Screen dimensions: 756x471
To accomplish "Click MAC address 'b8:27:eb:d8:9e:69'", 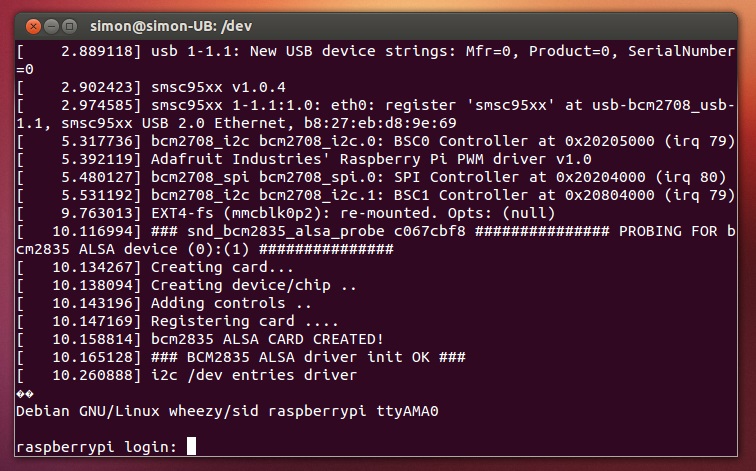I will pos(380,123).
